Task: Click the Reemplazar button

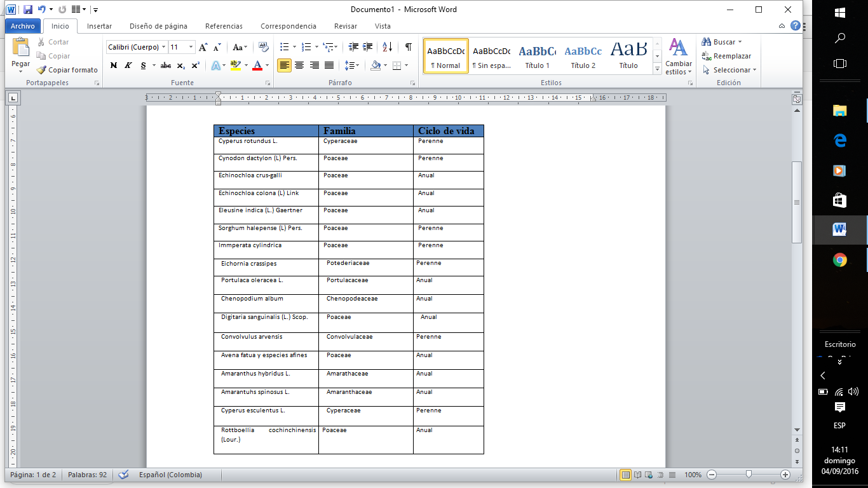Action: (726, 56)
